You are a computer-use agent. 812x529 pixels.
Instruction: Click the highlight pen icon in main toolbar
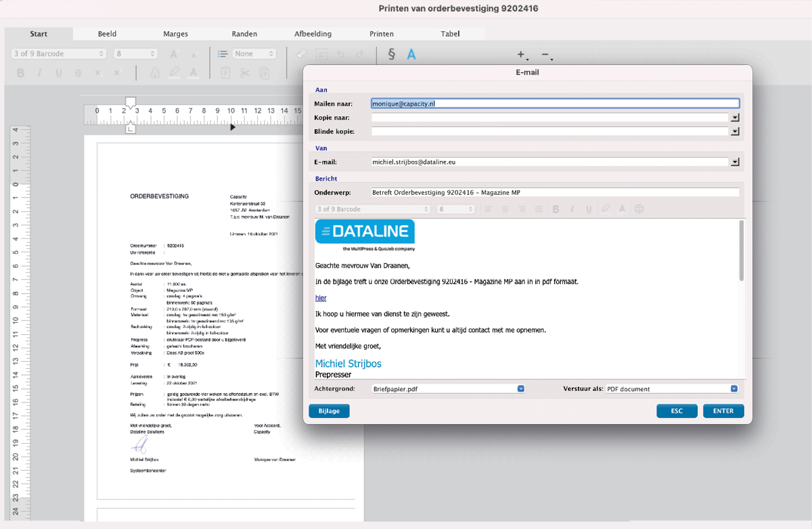(174, 73)
